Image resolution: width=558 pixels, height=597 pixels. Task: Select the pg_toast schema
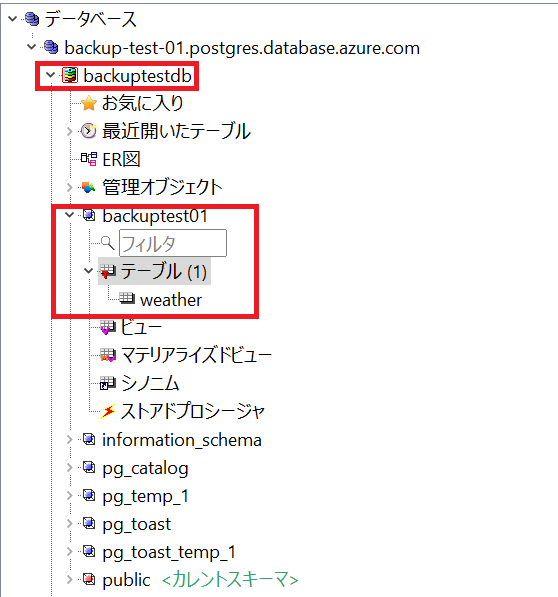click(137, 525)
